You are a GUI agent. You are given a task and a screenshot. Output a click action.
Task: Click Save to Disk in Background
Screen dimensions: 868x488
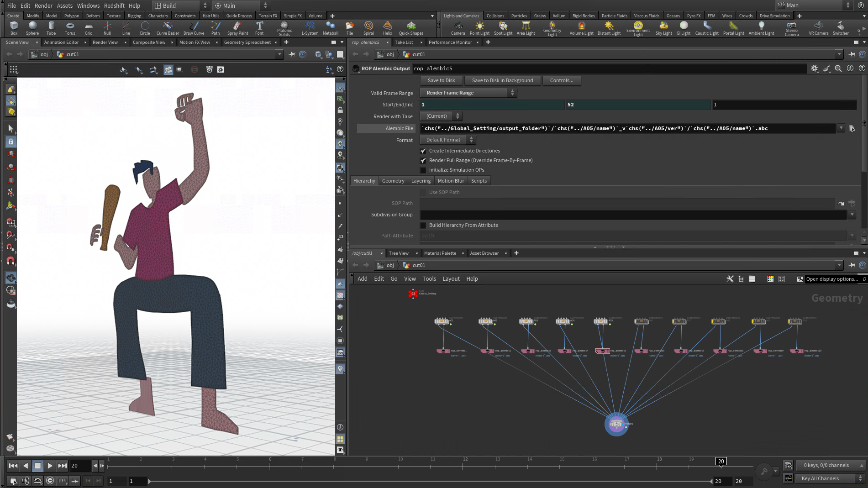coord(502,81)
